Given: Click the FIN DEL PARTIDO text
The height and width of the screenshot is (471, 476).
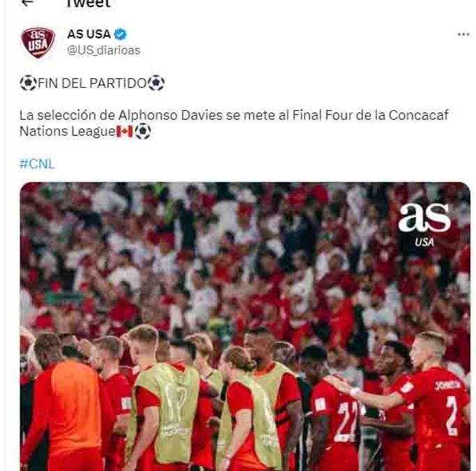Looking at the screenshot, I should (x=92, y=83).
